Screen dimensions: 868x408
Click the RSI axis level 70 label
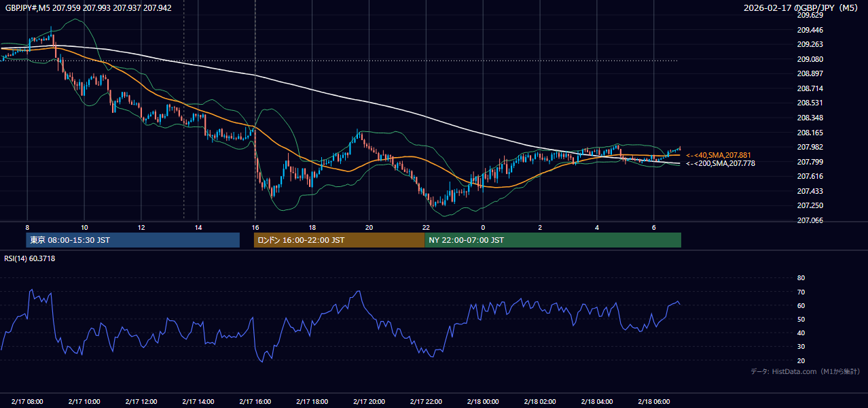[x=801, y=292]
